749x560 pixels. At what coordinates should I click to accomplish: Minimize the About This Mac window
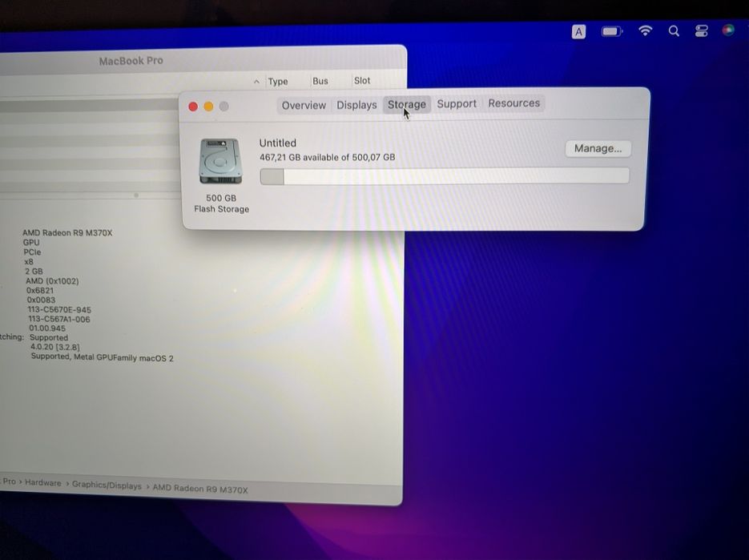click(209, 106)
